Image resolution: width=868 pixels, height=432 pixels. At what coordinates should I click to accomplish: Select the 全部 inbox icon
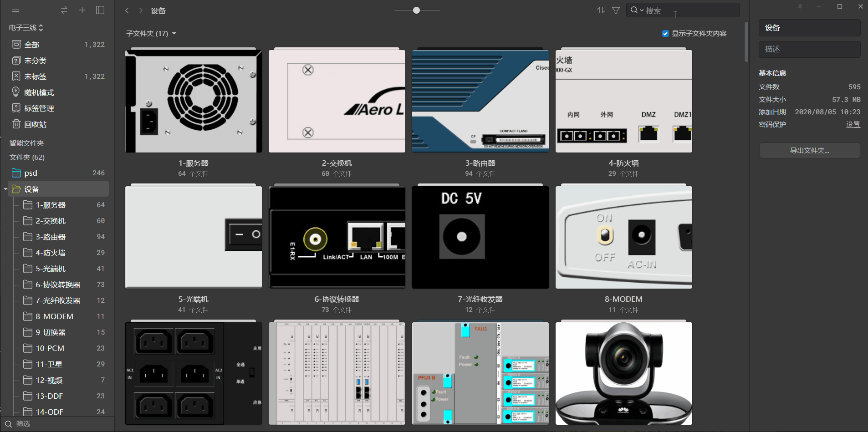pyautogui.click(x=16, y=45)
